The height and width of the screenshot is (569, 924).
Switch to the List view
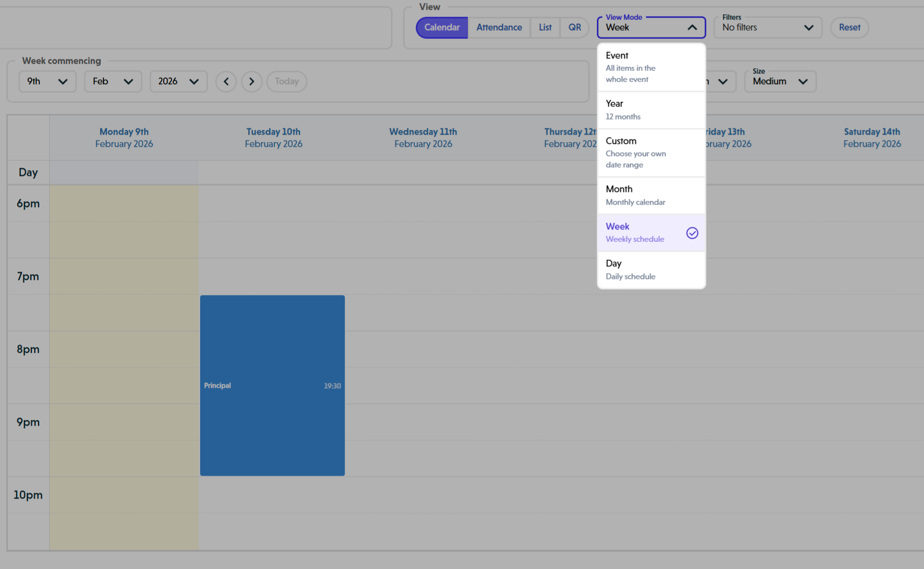coord(545,28)
